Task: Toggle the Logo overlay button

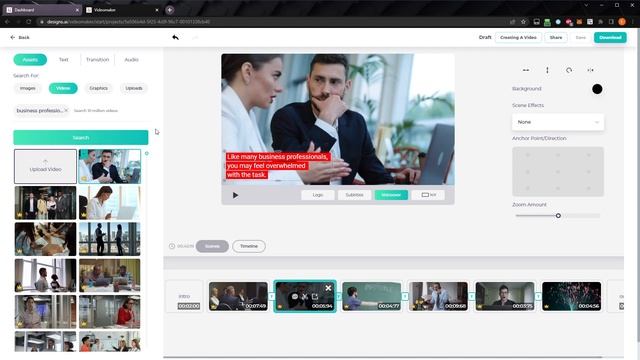Action: tap(318, 195)
